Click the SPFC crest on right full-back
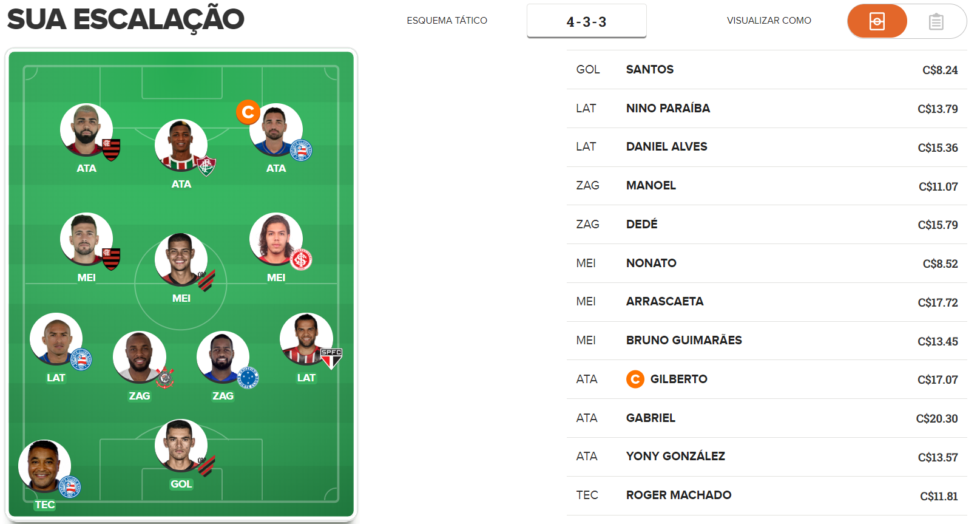Viewport: 980px width, 524px height. coord(331,359)
